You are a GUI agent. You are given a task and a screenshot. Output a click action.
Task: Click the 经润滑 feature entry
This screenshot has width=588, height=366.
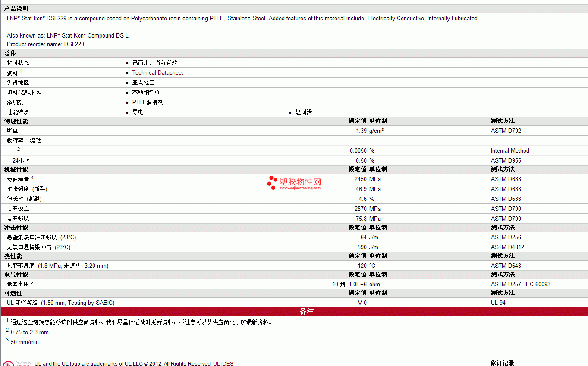pos(304,113)
